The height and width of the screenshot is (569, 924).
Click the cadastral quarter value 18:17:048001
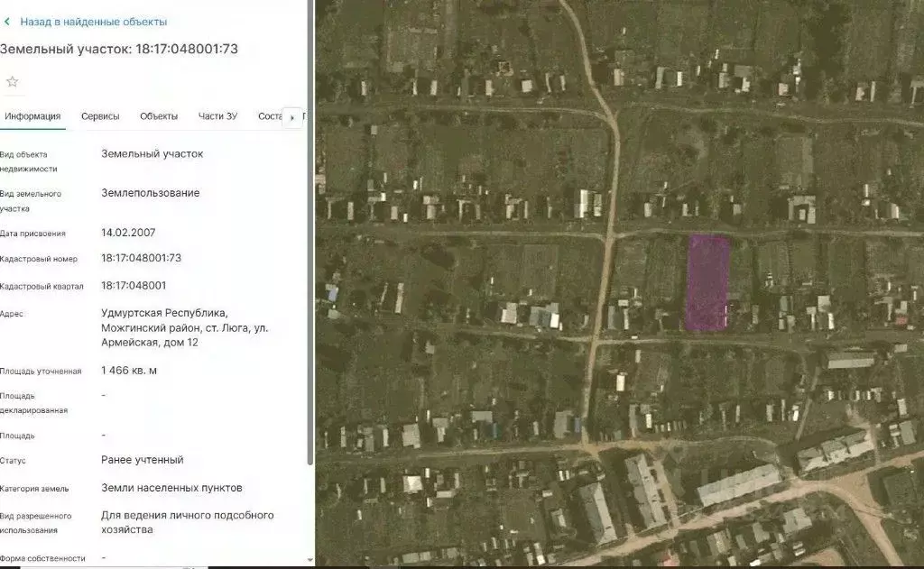(x=134, y=286)
